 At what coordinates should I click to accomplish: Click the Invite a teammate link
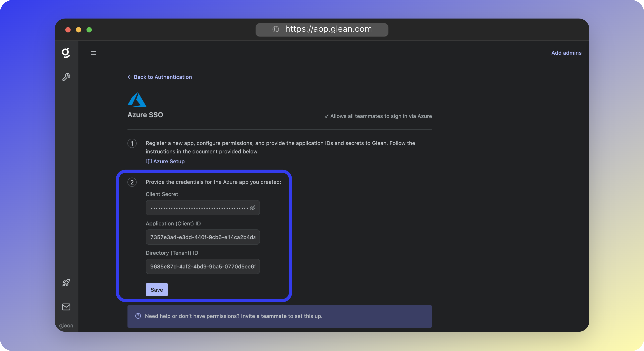tap(263, 316)
